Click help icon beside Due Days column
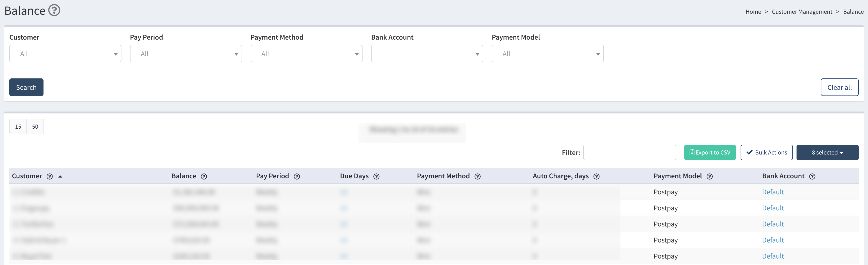This screenshot has height=265, width=868. 376,176
